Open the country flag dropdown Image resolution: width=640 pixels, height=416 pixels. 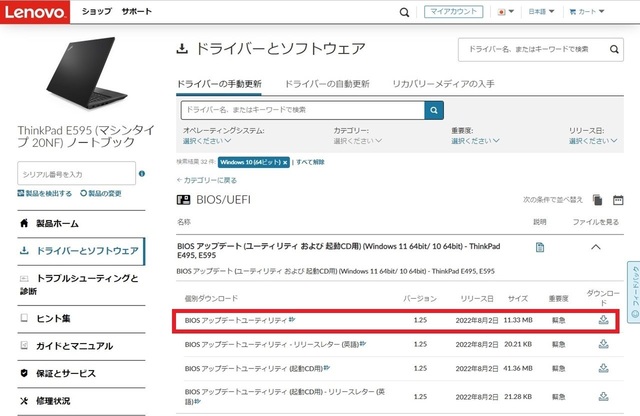(x=506, y=12)
